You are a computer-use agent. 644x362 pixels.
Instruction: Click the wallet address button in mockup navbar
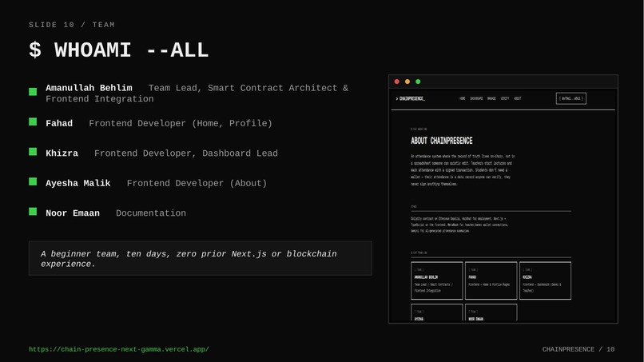pos(571,98)
